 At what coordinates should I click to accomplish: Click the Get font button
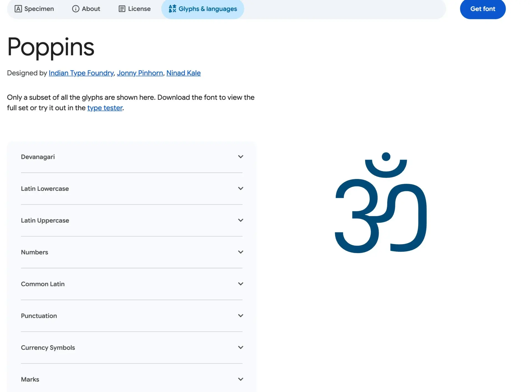tap(483, 9)
